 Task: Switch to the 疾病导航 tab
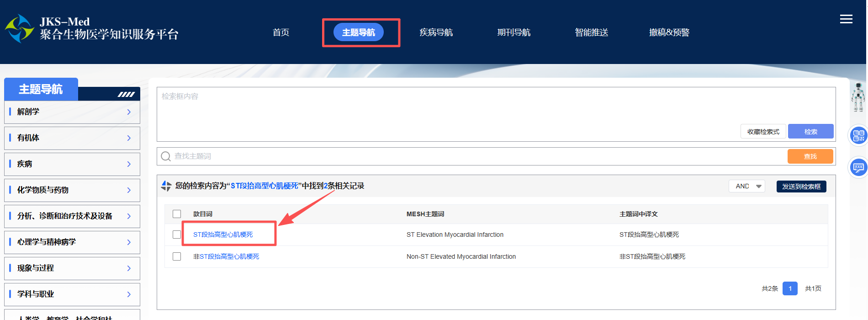tap(436, 32)
